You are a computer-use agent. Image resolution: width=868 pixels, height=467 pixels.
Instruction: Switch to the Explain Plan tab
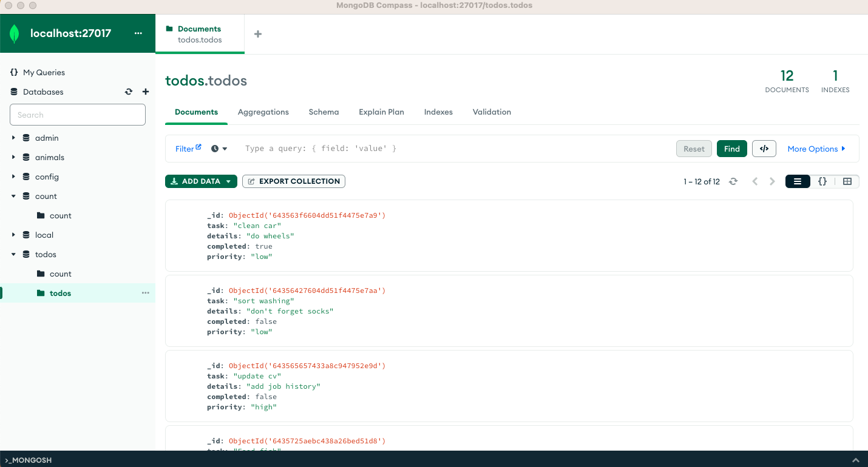pyautogui.click(x=381, y=112)
